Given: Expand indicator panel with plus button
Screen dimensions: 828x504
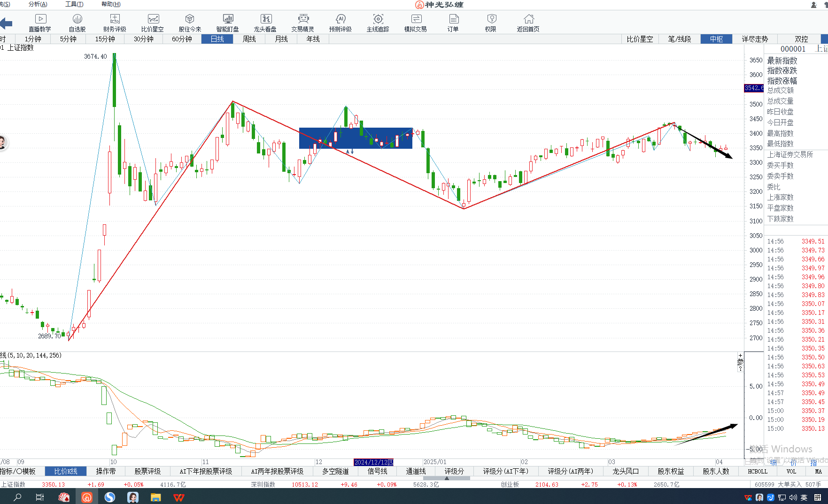Looking at the screenshot, I should click(740, 356).
